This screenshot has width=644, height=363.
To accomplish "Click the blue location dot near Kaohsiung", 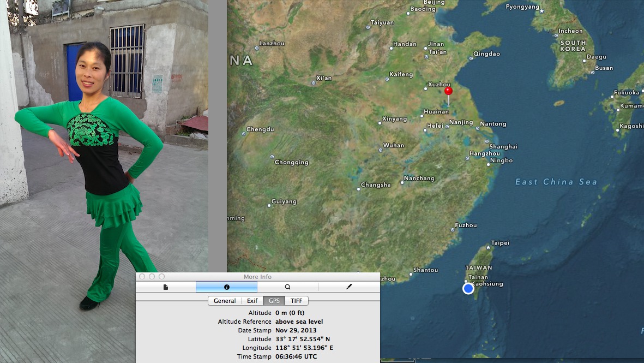I will 468,289.
